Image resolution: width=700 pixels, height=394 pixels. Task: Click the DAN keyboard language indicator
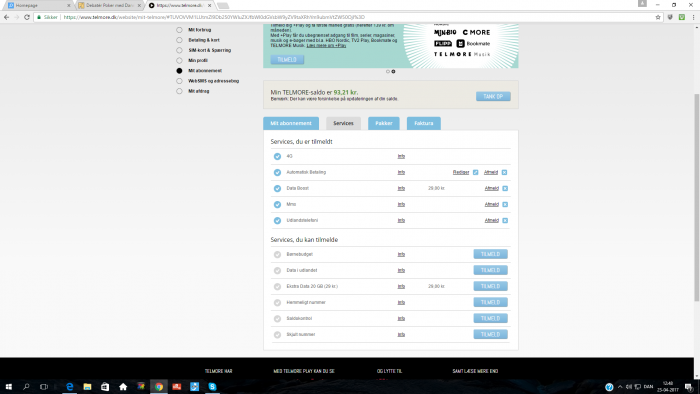648,386
